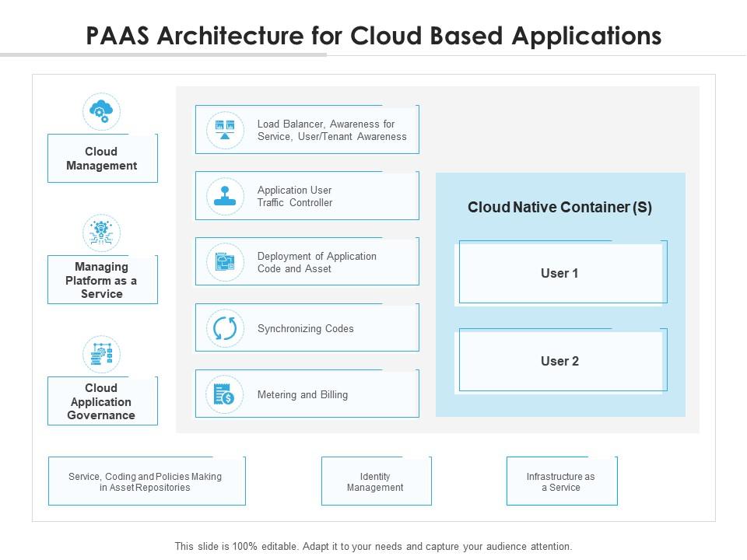Click the Cloud Management label box

tap(102, 158)
